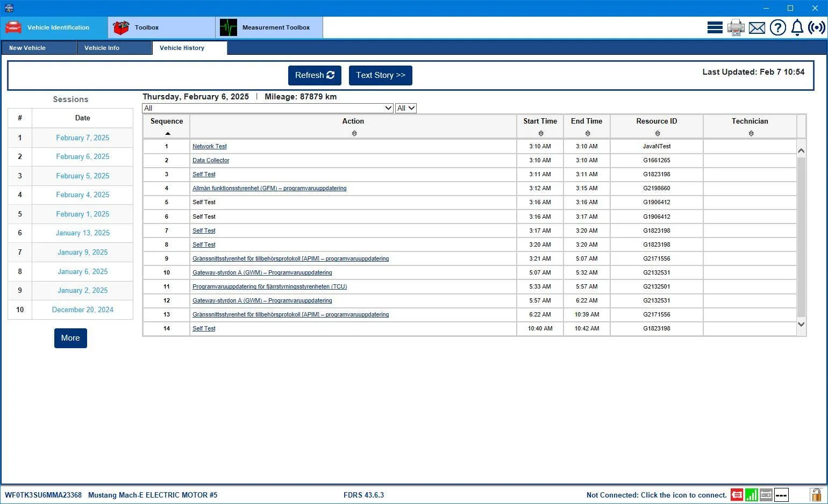
Task: Open the small All dropdown
Action: 405,108
